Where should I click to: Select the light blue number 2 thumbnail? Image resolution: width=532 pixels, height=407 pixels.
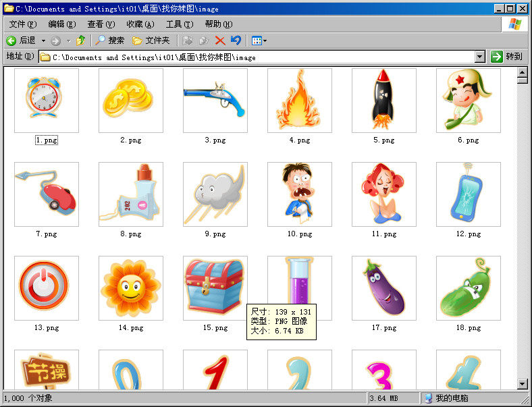[300, 370]
